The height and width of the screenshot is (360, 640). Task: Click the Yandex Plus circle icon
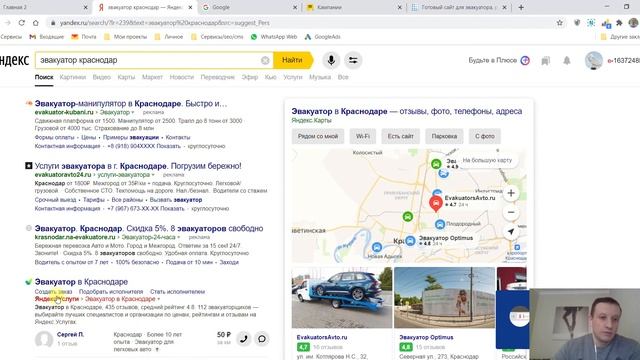coord(525,60)
